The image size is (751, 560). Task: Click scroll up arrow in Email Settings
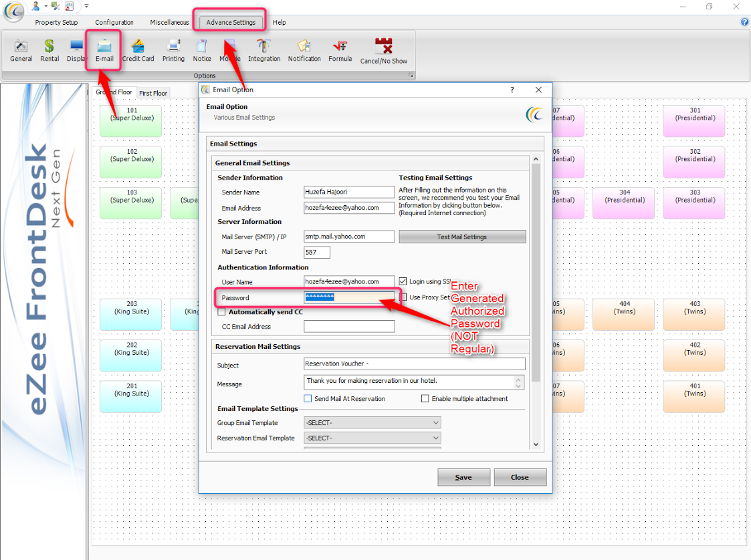[536, 159]
